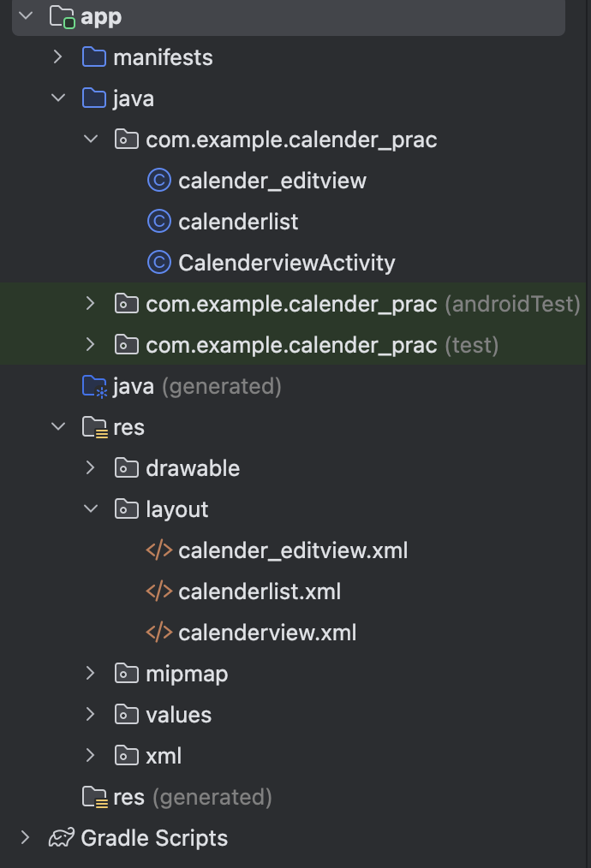Expand the manifests folder arrow

tap(57, 57)
